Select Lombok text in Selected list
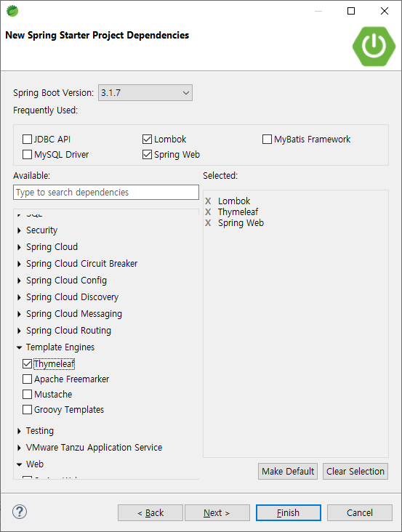Viewport: 402px width, 532px height. (x=234, y=201)
